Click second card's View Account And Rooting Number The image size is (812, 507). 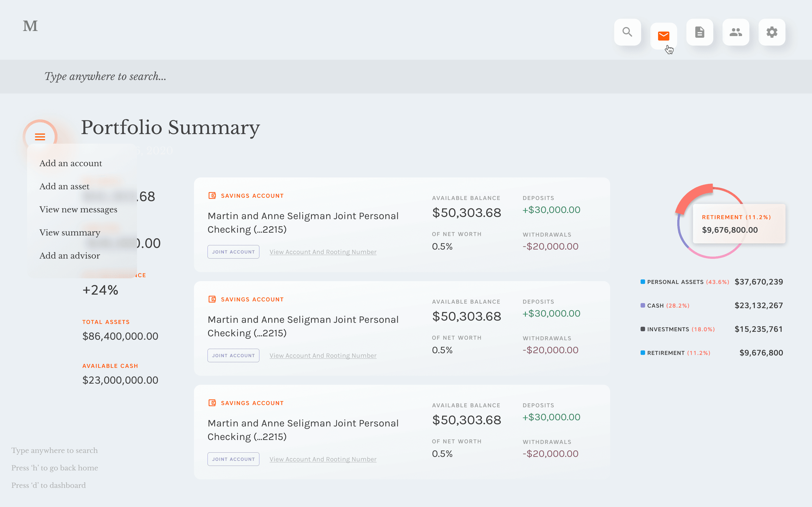[x=323, y=355]
